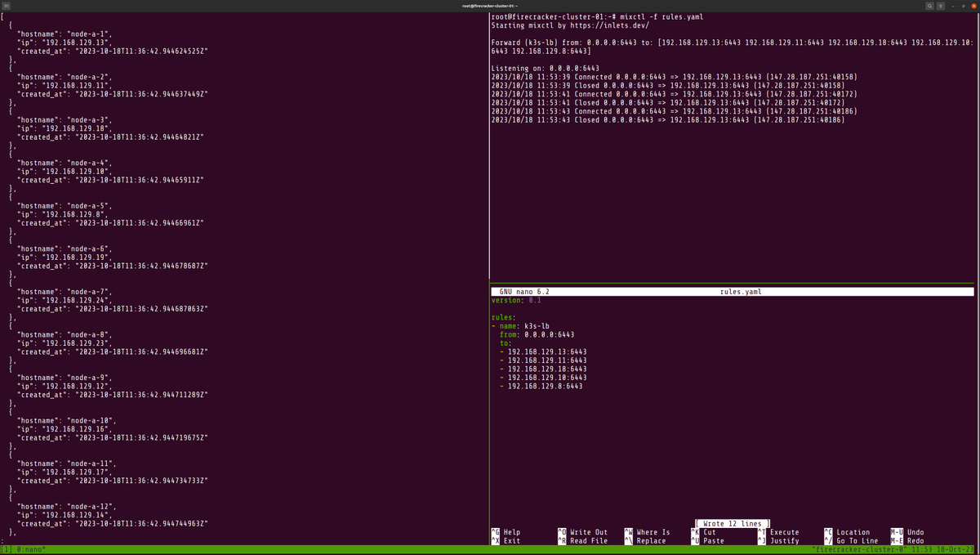The height and width of the screenshot is (555, 980).
Task: Click the '192.168.129.10:6443' entry in rules.yaml
Action: click(547, 378)
